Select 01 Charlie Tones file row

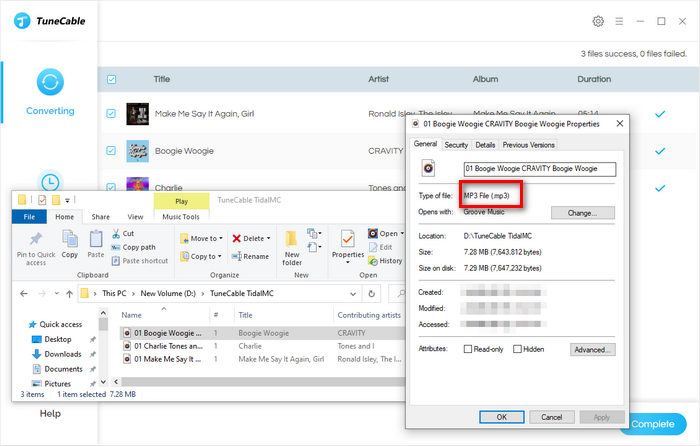click(x=262, y=346)
